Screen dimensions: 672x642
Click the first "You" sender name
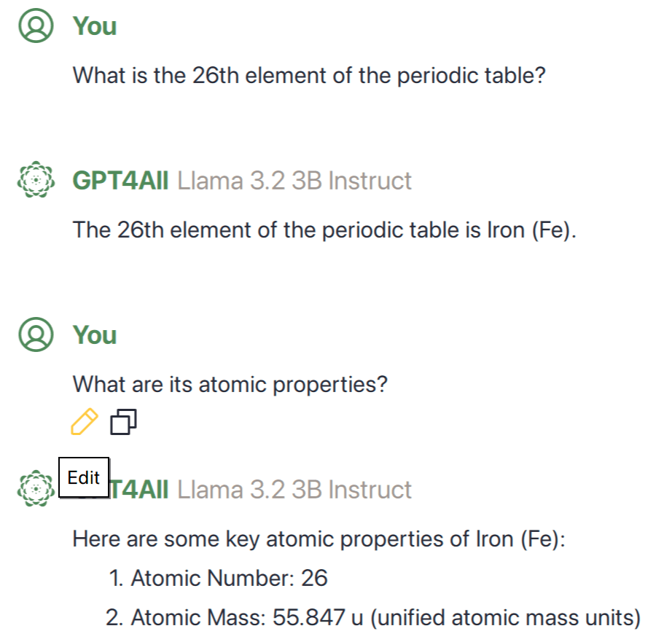(x=95, y=26)
